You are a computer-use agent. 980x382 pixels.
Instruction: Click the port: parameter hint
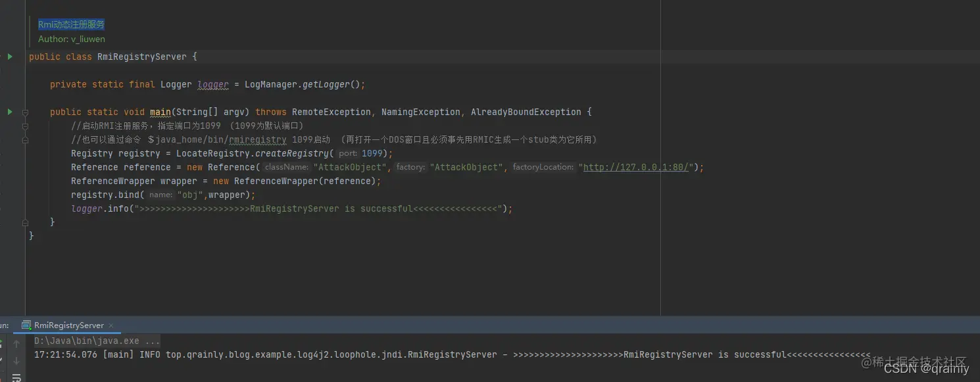pyautogui.click(x=348, y=153)
